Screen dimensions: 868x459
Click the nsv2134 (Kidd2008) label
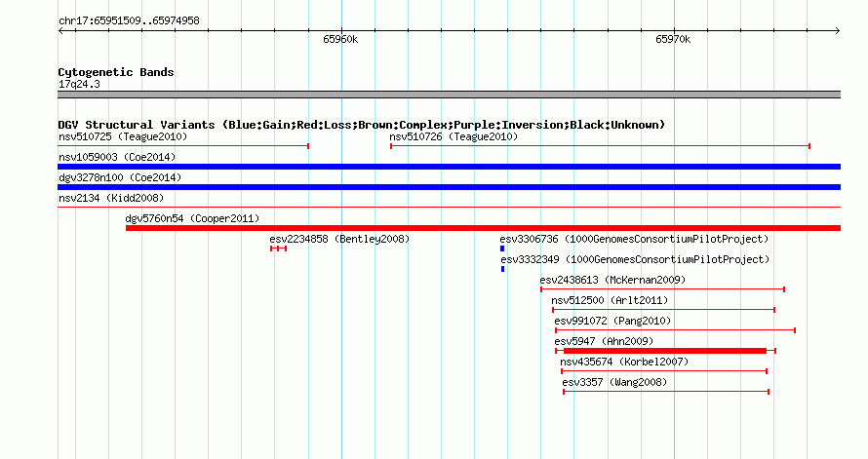tap(111, 198)
